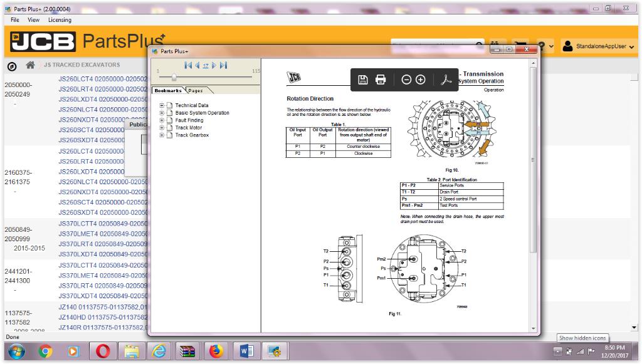The width and height of the screenshot is (642, 364).
Task: Open the Licensing menu
Action: [60, 19]
